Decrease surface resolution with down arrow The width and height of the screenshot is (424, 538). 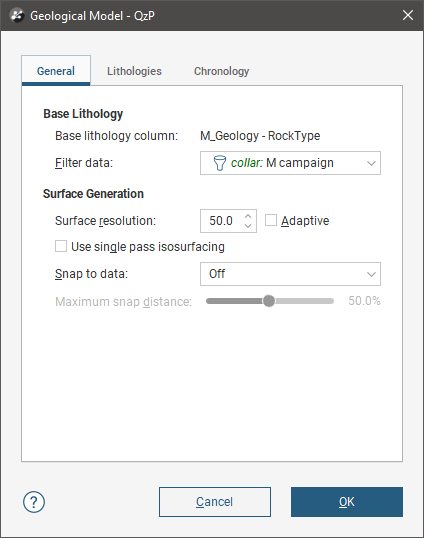[x=248, y=225]
